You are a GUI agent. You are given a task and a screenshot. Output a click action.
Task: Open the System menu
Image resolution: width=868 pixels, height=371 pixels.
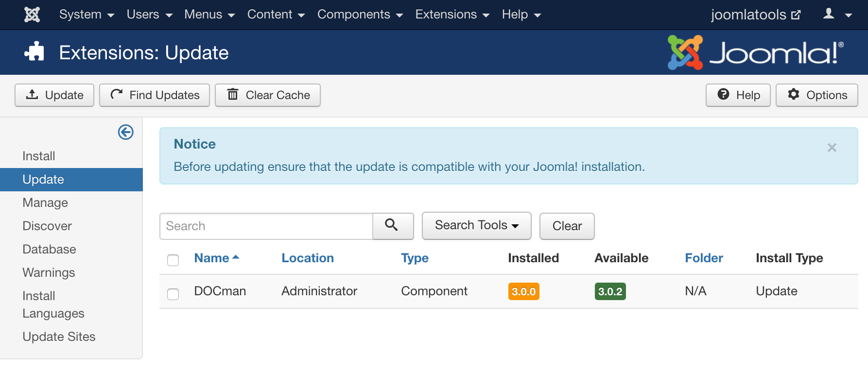pos(87,15)
